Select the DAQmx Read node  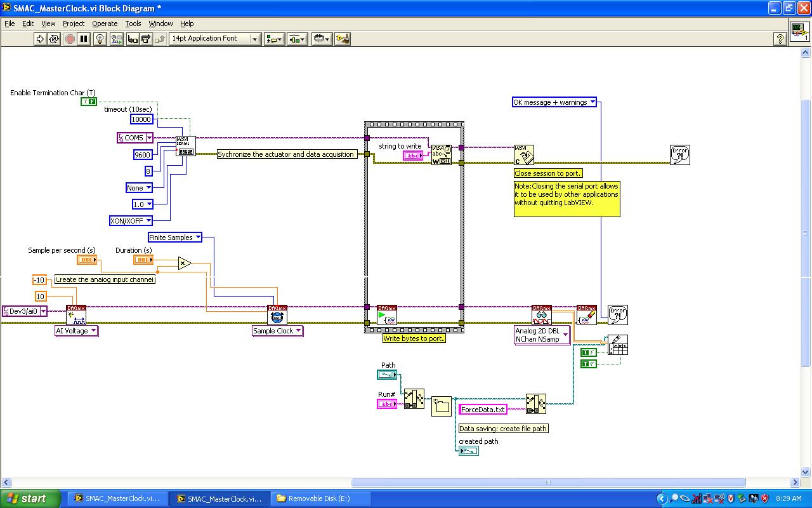pos(542,315)
